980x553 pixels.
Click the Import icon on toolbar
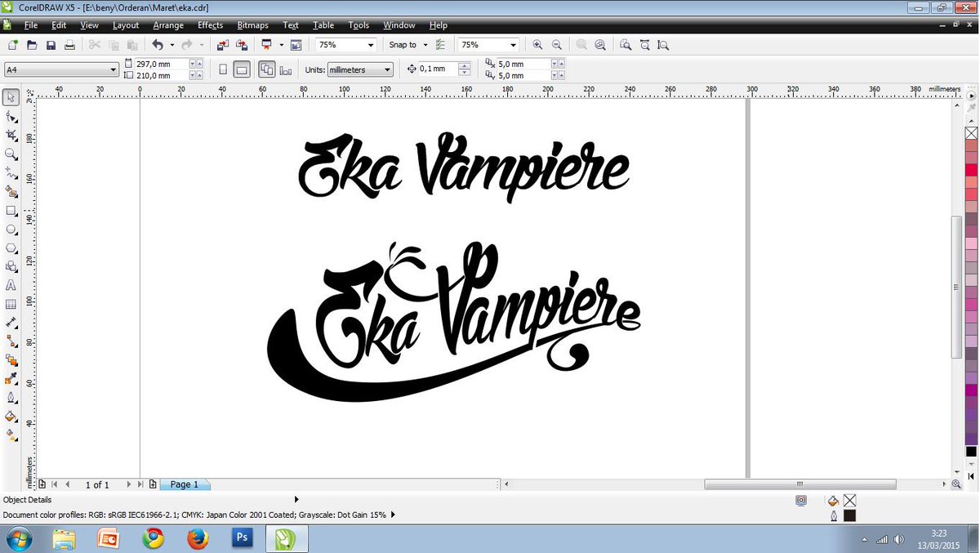(223, 45)
